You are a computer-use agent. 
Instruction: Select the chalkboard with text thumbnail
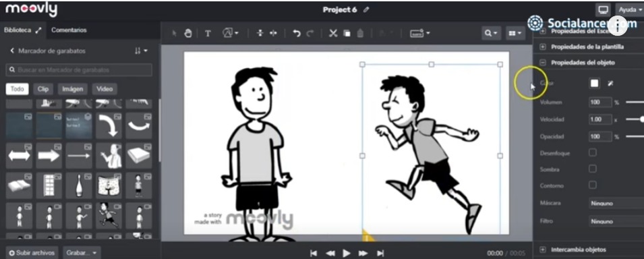pyautogui.click(x=79, y=126)
